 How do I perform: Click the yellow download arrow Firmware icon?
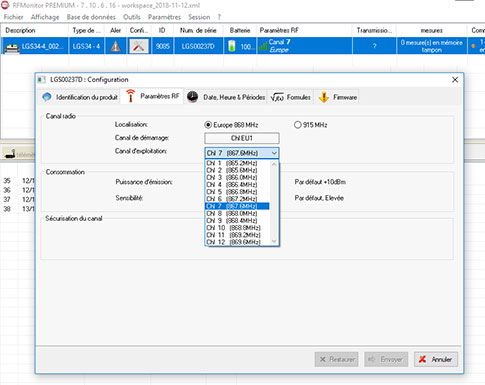(324, 97)
